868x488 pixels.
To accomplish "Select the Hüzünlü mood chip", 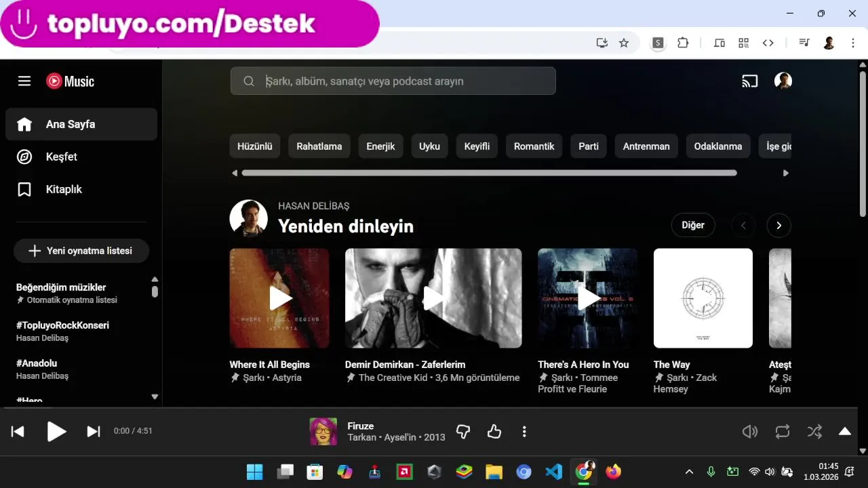I will coord(255,146).
